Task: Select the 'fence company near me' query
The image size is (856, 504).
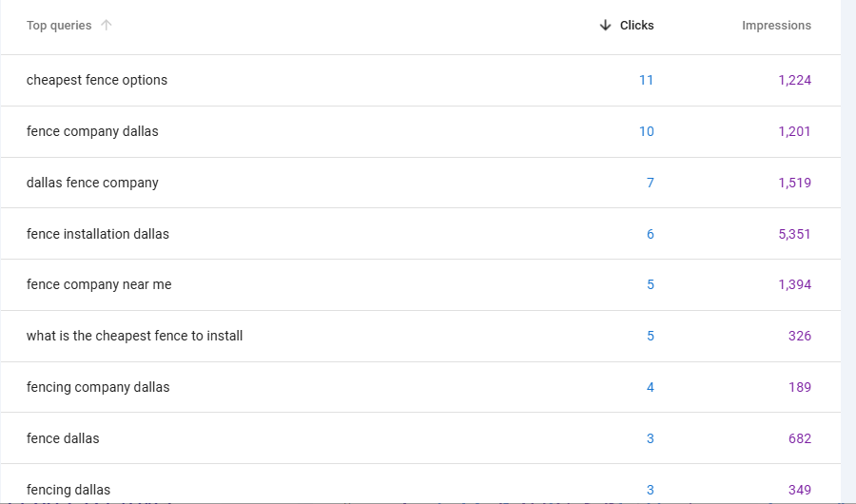Action: point(99,284)
